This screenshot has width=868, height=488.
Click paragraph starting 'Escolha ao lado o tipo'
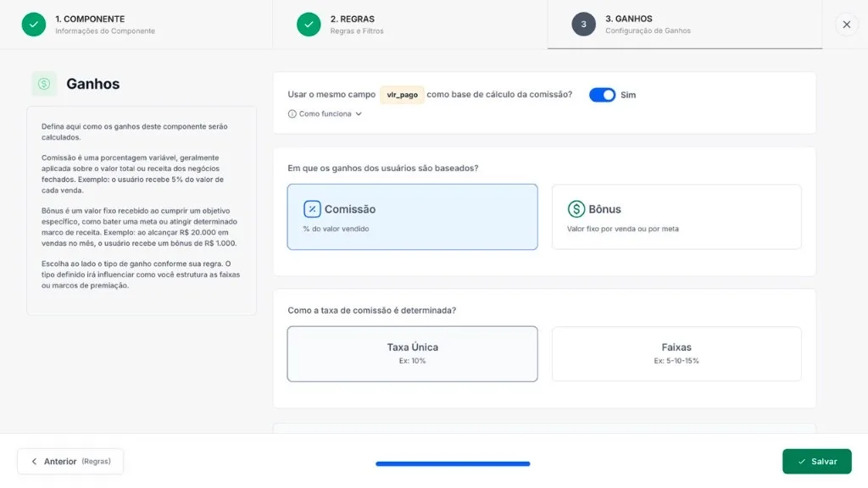pyautogui.click(x=141, y=274)
